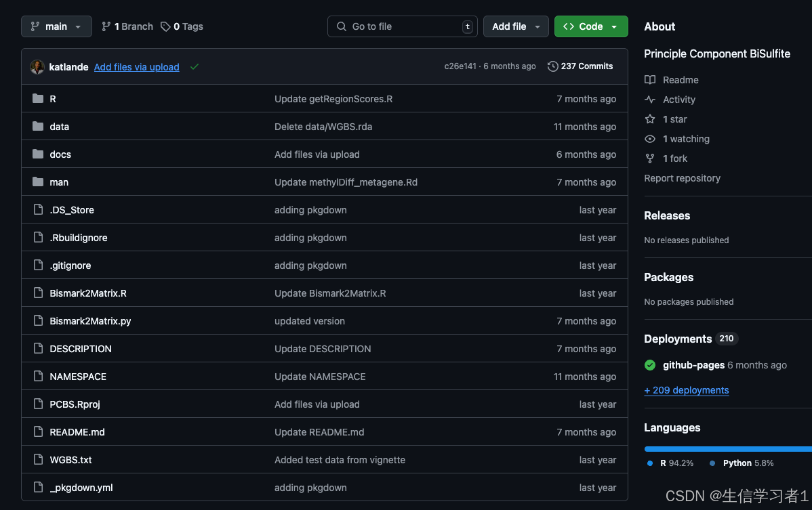
Task: Click the R 94.2% language entry
Action: point(670,463)
